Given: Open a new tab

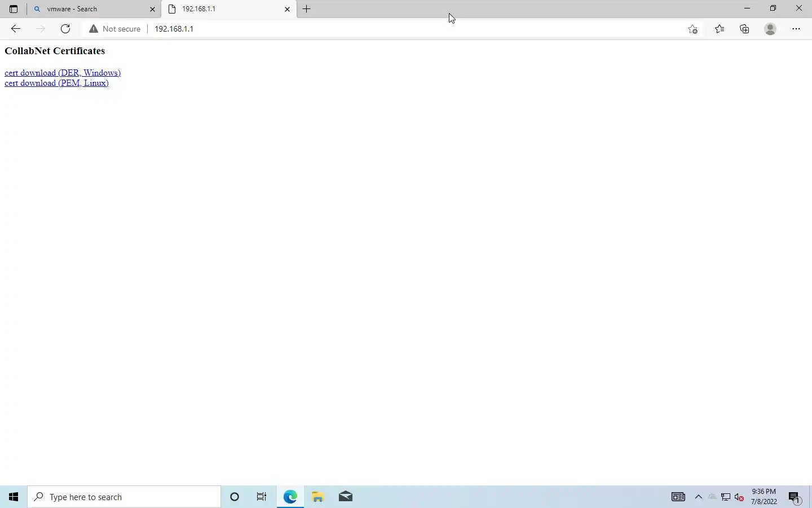Looking at the screenshot, I should (307, 9).
